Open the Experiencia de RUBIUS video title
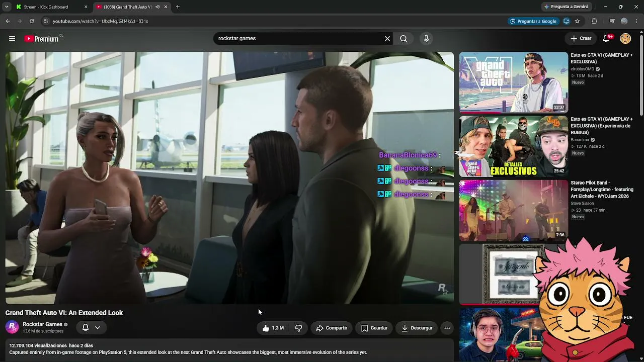The height and width of the screenshot is (362, 644). point(602,126)
